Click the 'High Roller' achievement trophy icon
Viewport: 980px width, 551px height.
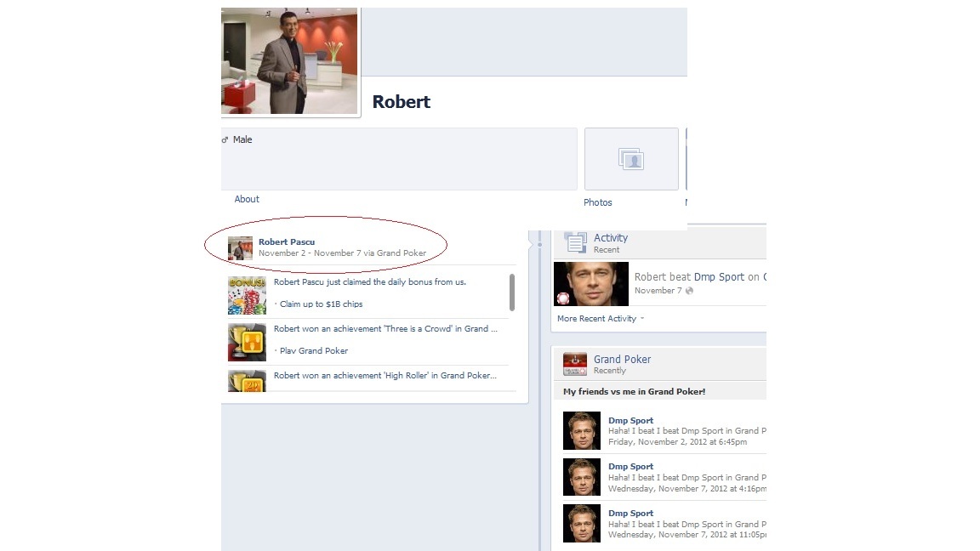(247, 381)
